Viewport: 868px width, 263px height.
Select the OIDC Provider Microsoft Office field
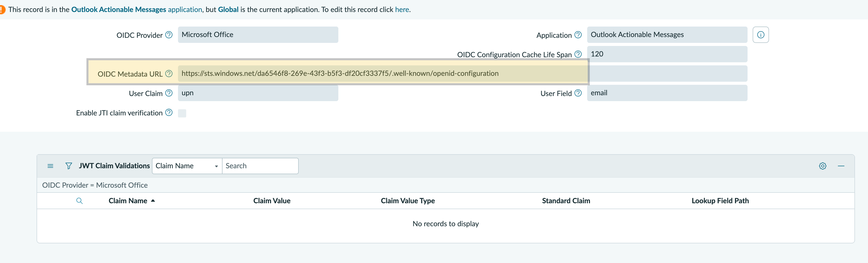258,35
